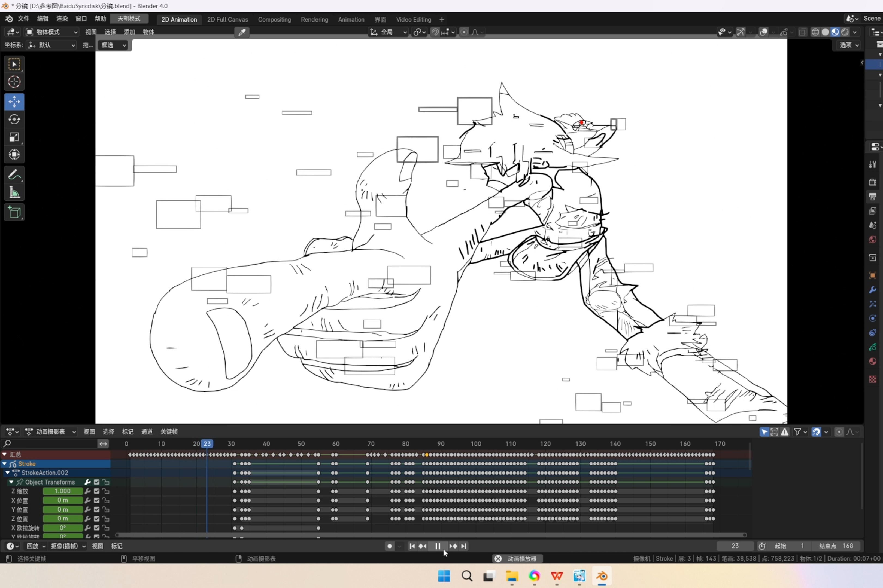
Task: Select the 3D Cursor tool
Action: coord(14,82)
